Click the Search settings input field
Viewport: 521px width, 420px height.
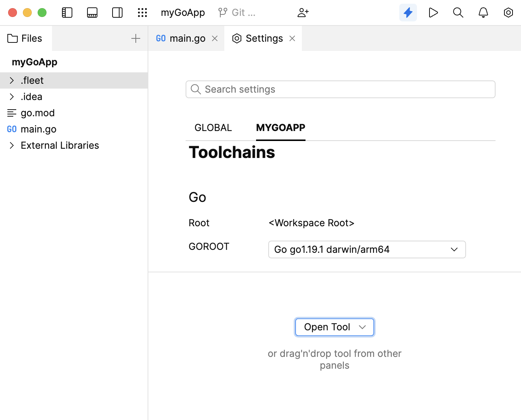click(x=340, y=89)
